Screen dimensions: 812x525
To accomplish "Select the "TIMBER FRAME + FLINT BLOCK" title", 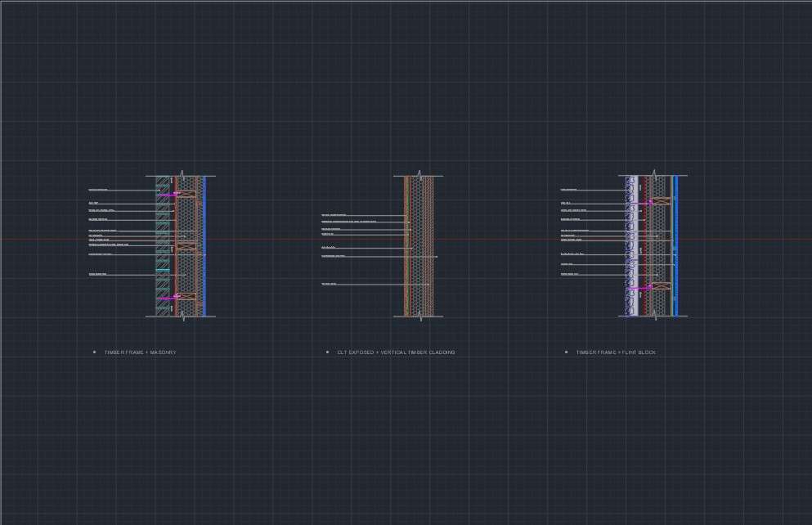I will (x=617, y=352).
